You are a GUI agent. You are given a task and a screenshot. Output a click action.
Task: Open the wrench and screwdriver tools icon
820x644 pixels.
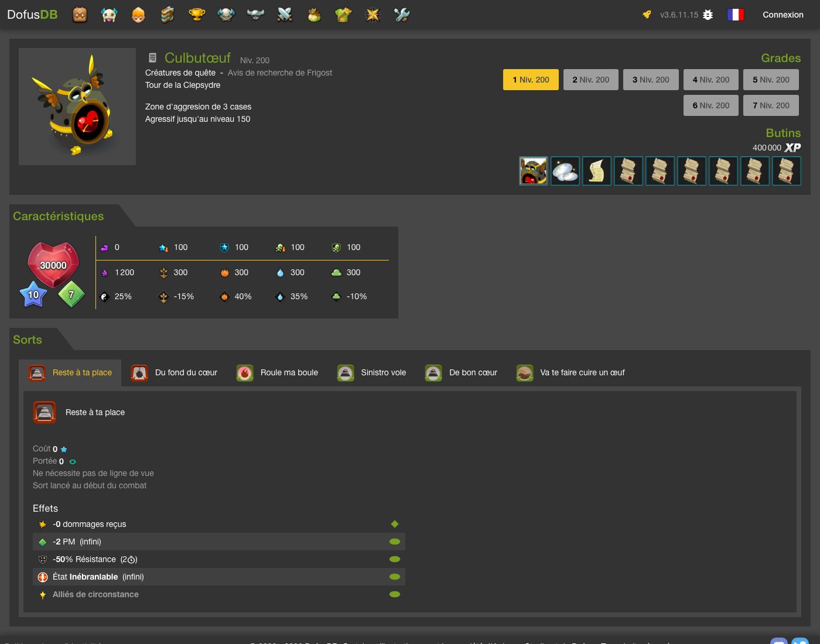tap(402, 15)
